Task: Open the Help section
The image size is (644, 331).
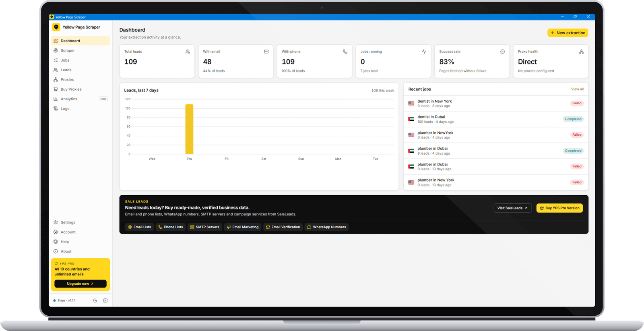Action: [x=80, y=242]
